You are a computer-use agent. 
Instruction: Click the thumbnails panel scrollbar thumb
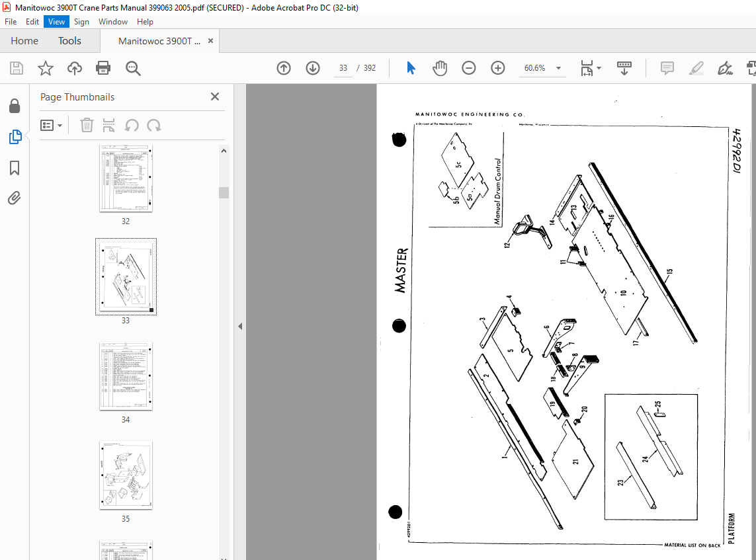224,192
